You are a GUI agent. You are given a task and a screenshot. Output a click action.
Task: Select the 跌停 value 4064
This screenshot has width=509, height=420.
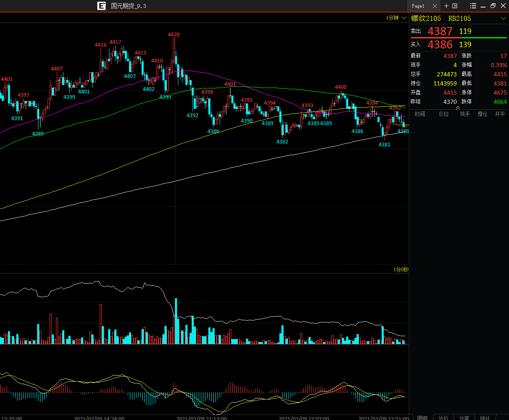coord(500,102)
